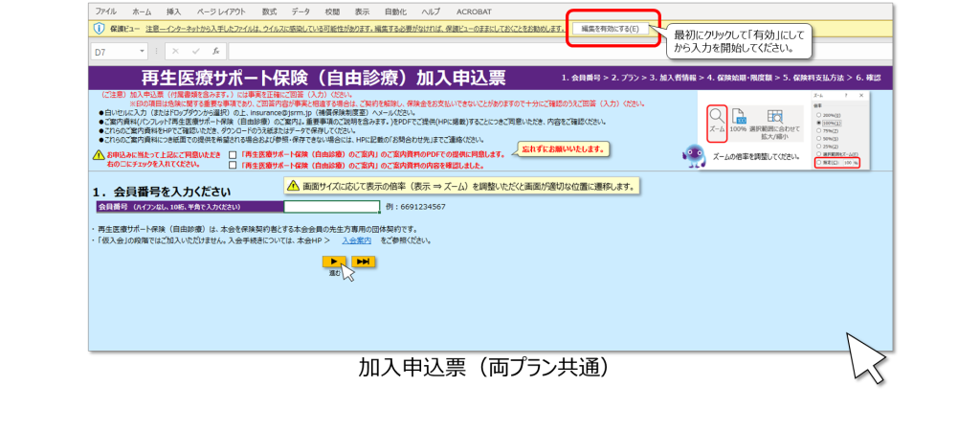Click the custom zoom percentage field
The height and width of the screenshot is (432, 980).
pos(848,163)
